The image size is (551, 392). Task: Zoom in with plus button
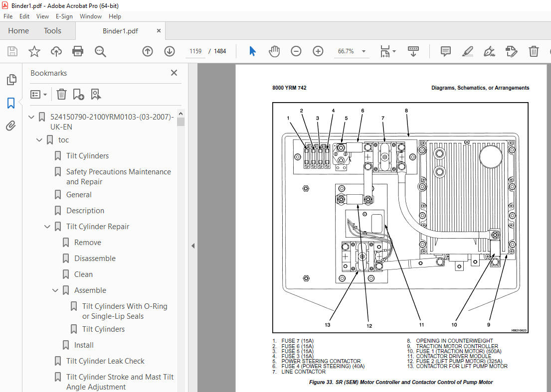(318, 51)
